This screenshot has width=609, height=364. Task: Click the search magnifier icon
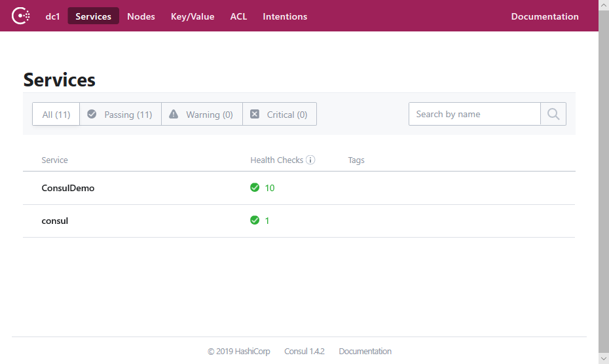point(553,114)
